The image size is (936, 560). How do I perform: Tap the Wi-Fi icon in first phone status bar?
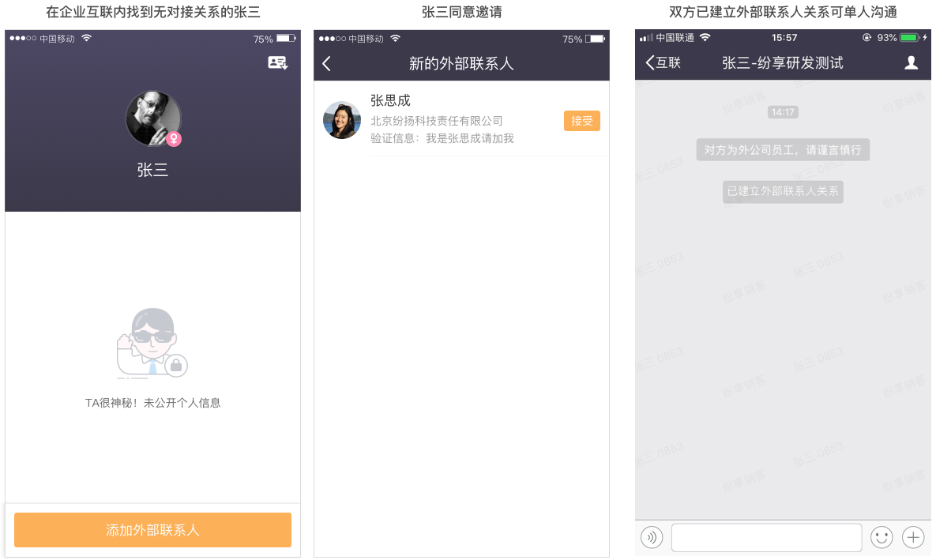tap(87, 38)
